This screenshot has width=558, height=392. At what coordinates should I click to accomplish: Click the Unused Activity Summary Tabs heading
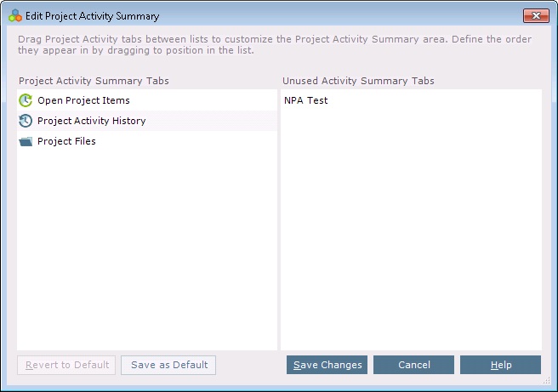tap(358, 81)
